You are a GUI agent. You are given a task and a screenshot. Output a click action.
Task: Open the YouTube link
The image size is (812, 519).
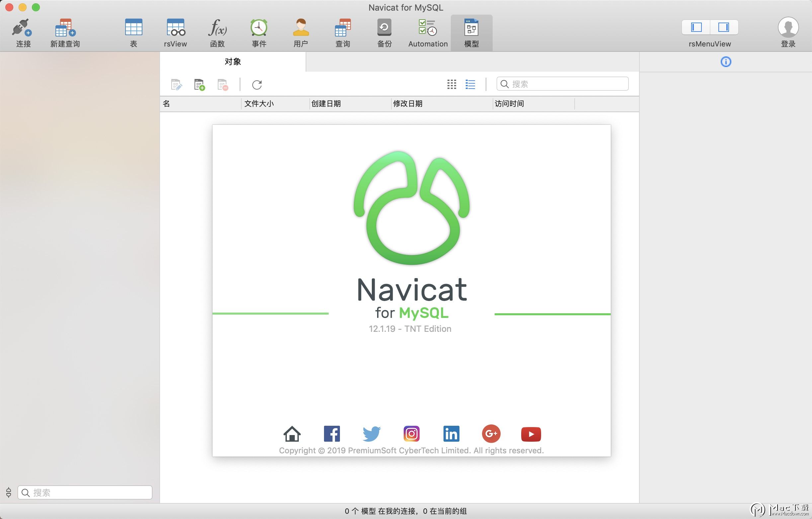[531, 434]
